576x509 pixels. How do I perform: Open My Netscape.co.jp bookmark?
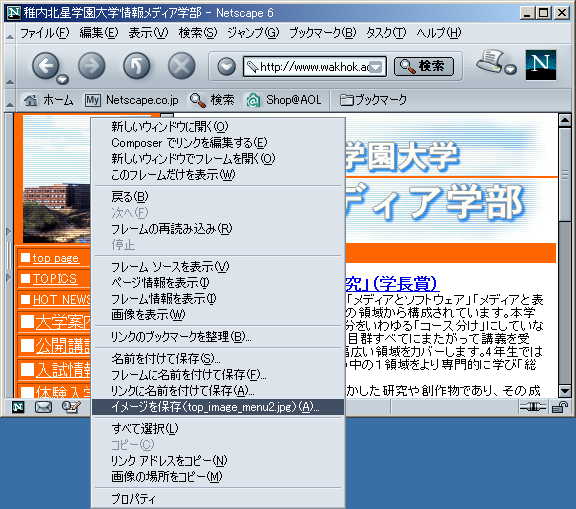click(132, 100)
